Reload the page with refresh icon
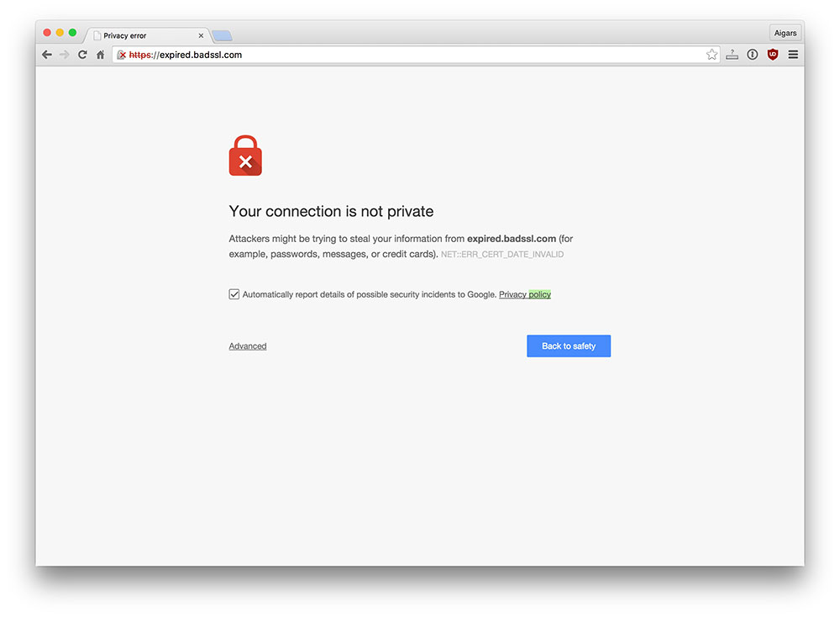Screen dimensions: 840x617 (x=82, y=55)
